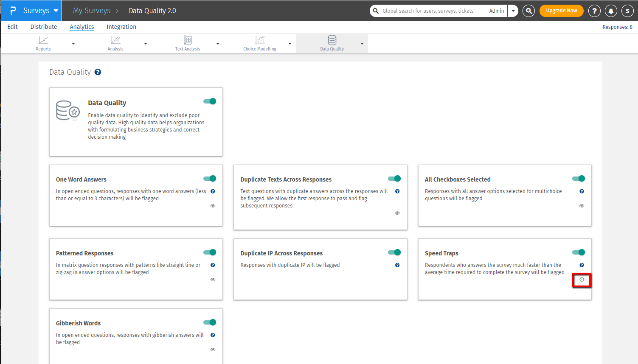Toggle Gibberish Words switch off
The height and width of the screenshot is (364, 638).
click(210, 322)
